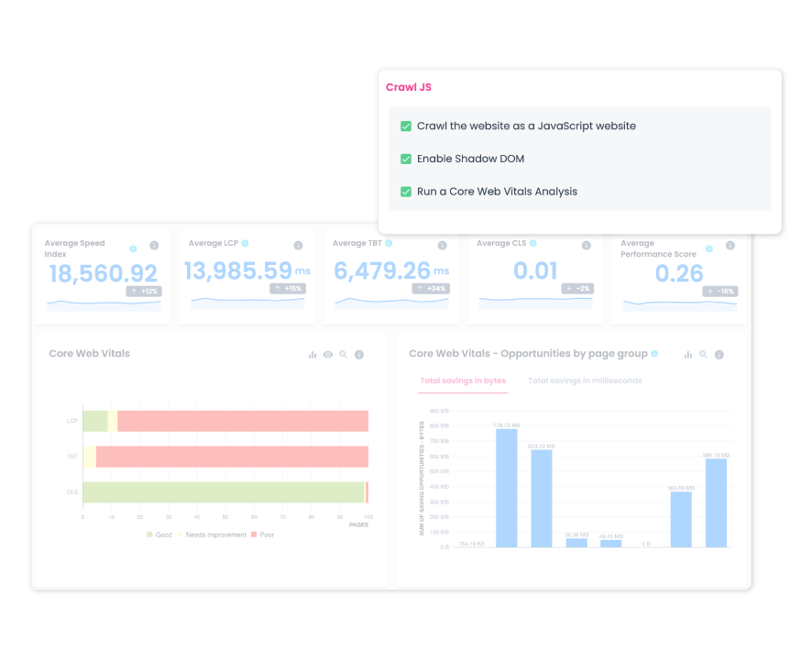The image size is (812, 651).
Task: Click the eye icon in Core Web Vitals panel
Action: coord(328,355)
